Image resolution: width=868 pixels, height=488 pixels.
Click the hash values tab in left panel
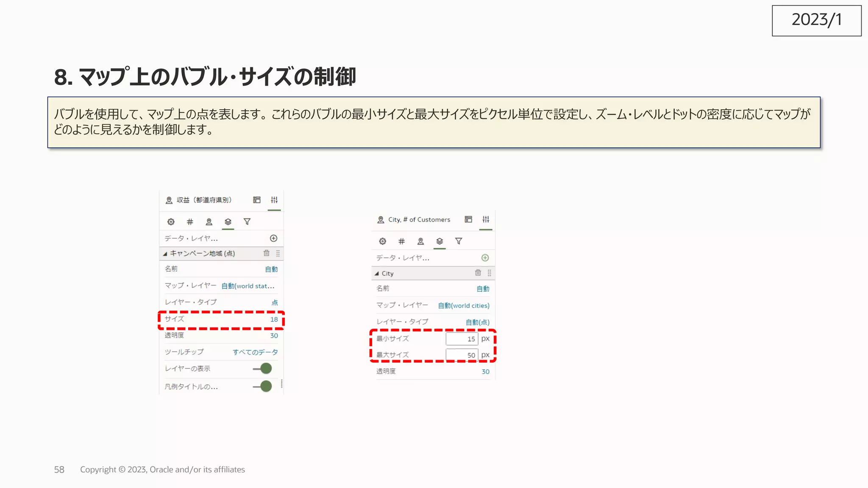pyautogui.click(x=190, y=222)
